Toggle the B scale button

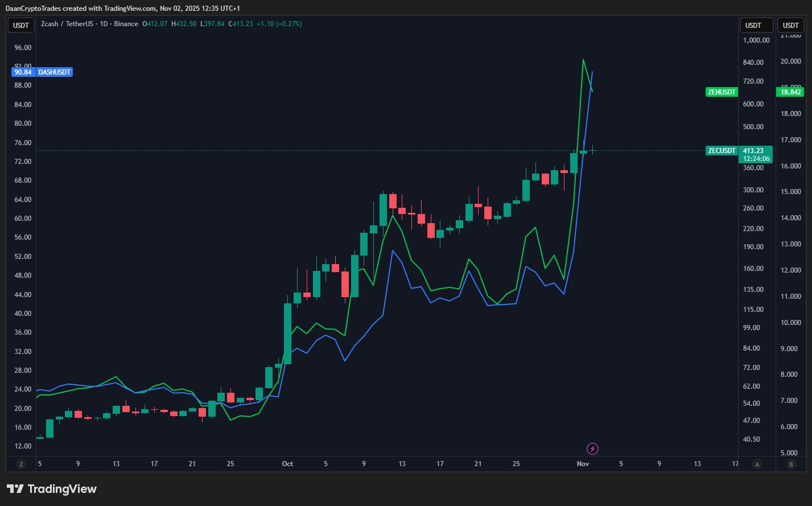pos(790,464)
